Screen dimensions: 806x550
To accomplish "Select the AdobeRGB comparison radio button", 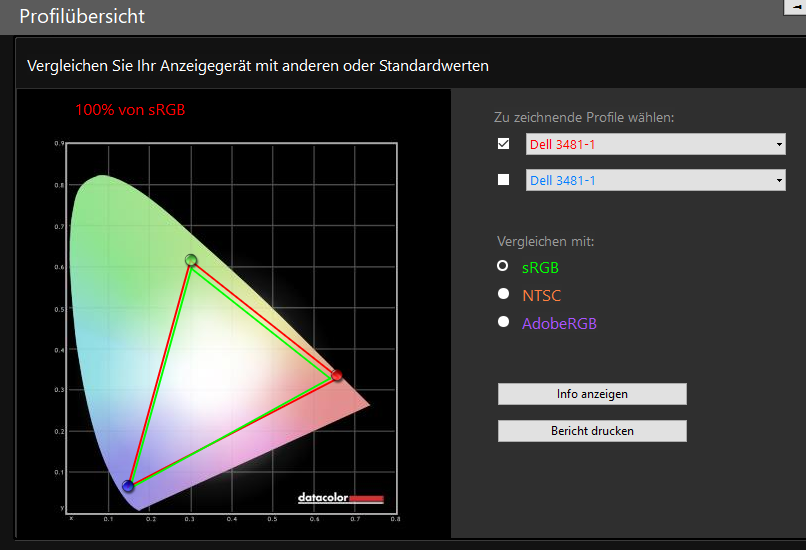I will pyautogui.click(x=503, y=322).
